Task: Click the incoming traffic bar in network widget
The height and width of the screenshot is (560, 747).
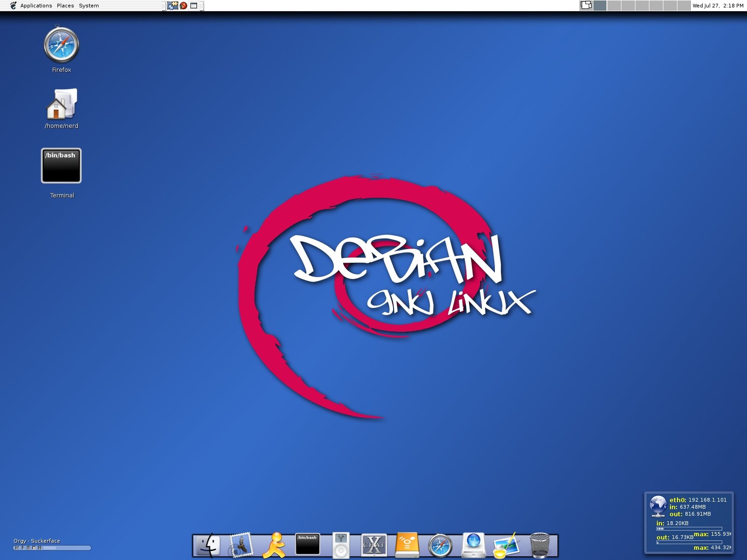Action: pos(689,529)
